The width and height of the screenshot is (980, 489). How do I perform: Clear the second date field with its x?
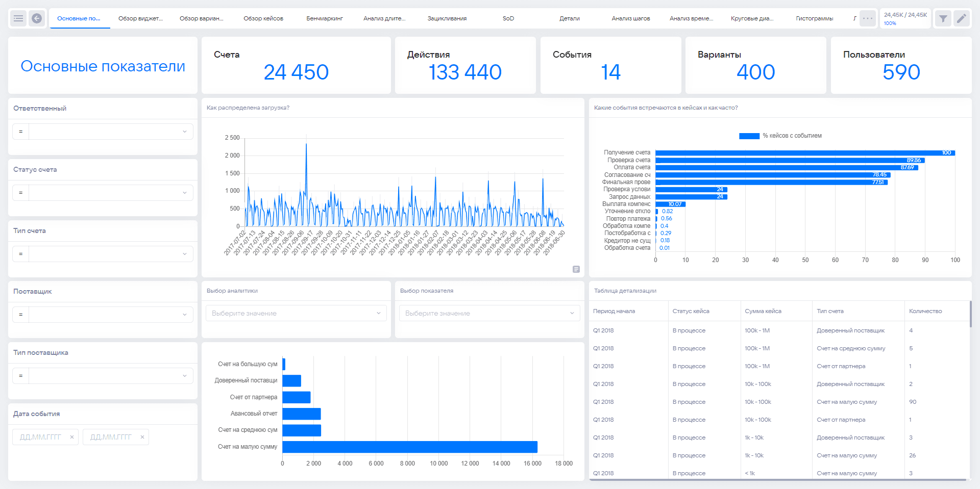(x=142, y=437)
